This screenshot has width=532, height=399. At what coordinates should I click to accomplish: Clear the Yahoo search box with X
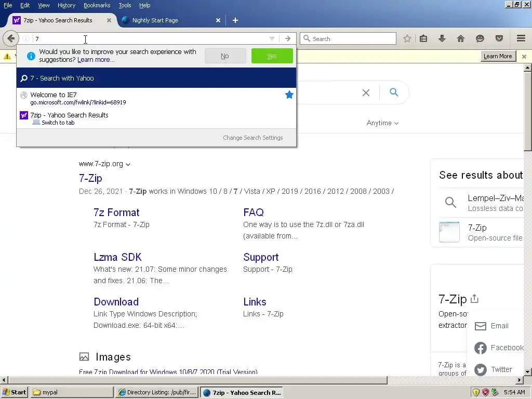366,92
